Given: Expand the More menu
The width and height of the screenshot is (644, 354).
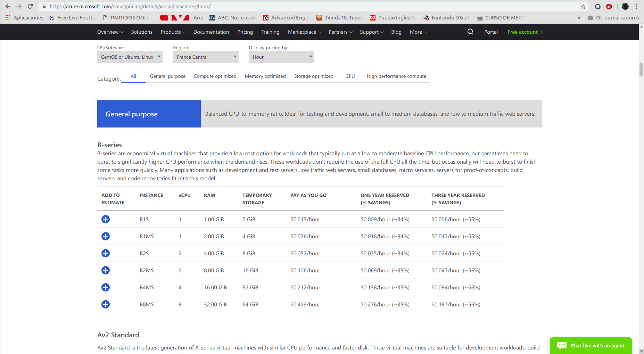Looking at the screenshot, I should point(418,32).
